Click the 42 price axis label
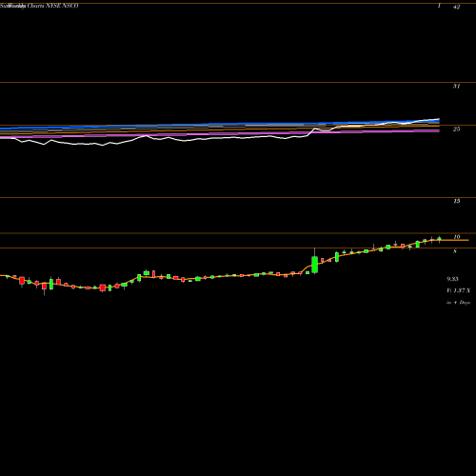Image resolution: width=476 pixels, height=476 pixels. tap(456, 8)
